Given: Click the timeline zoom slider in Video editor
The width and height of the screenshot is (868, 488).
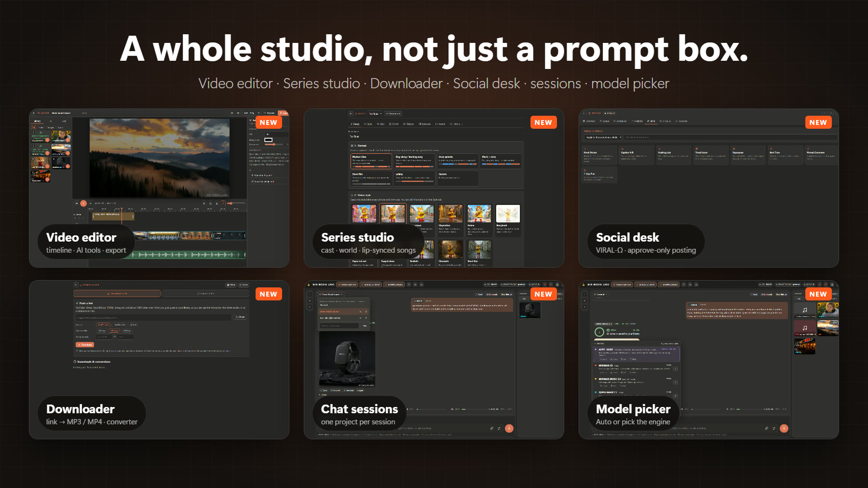Looking at the screenshot, I should [236, 203].
